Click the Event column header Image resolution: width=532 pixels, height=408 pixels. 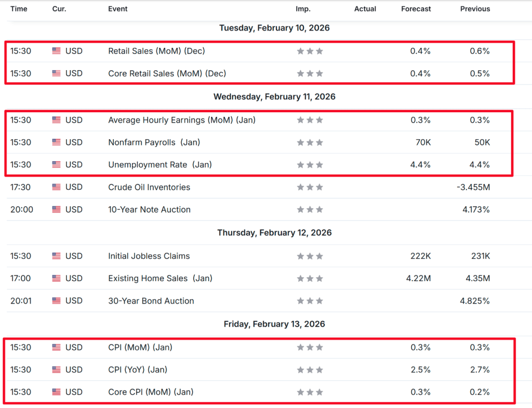[x=118, y=9]
